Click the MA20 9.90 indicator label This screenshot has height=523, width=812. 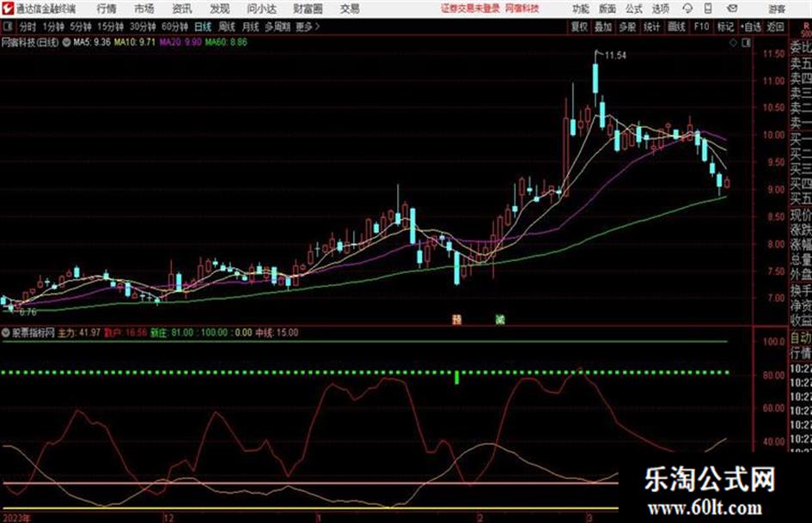click(x=180, y=42)
